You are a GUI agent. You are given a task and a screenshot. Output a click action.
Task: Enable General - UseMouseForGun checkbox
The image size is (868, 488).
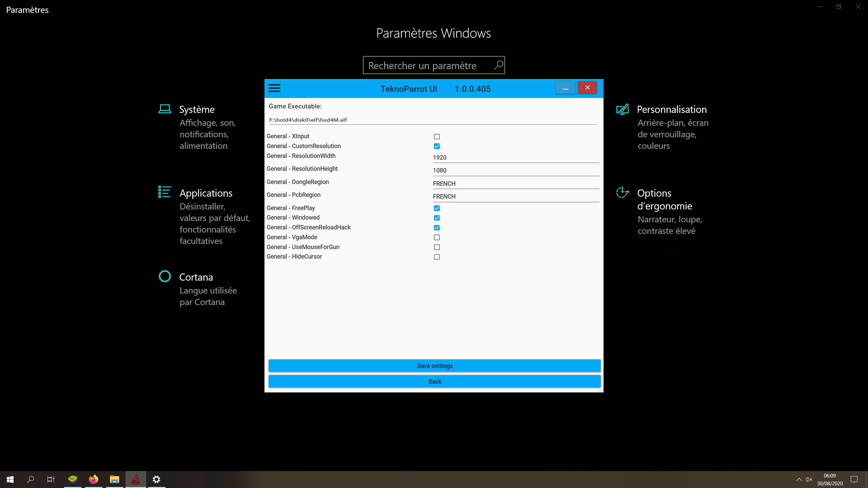(437, 247)
